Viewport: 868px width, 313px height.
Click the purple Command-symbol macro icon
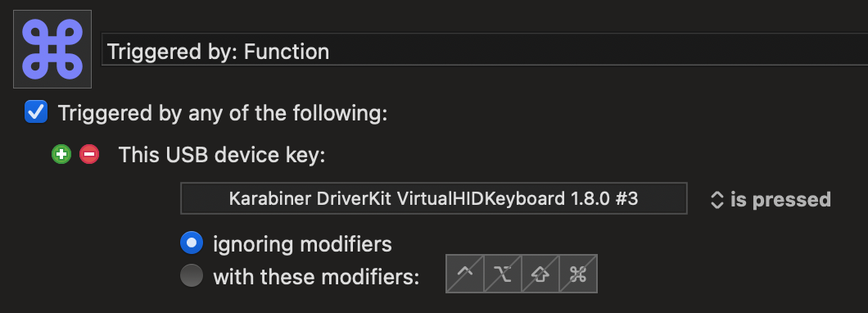tap(52, 48)
